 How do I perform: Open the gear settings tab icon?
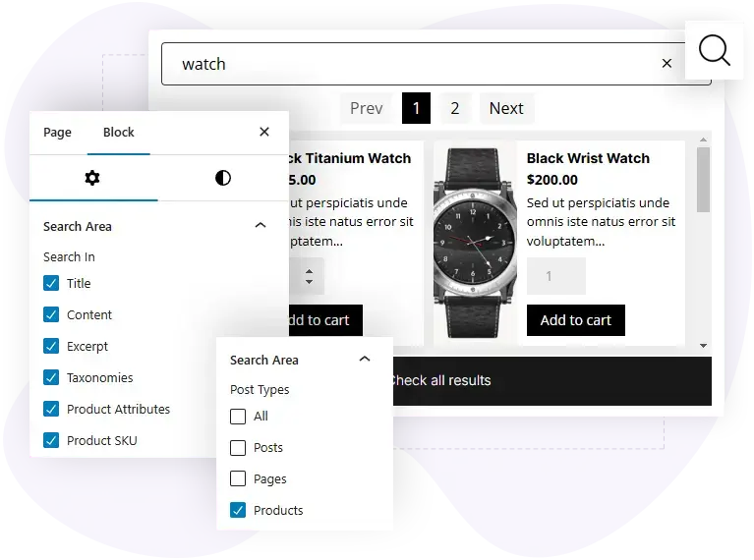click(x=91, y=178)
